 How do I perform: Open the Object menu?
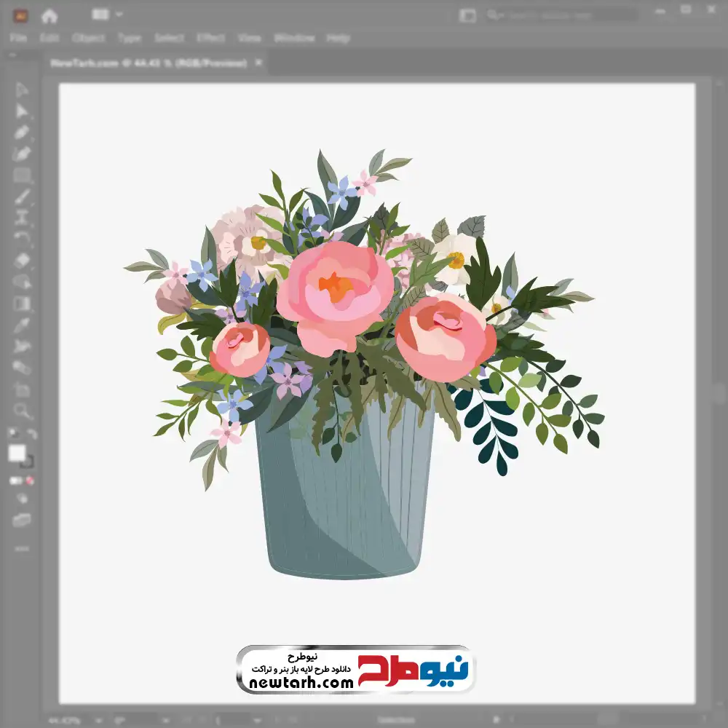pos(88,38)
